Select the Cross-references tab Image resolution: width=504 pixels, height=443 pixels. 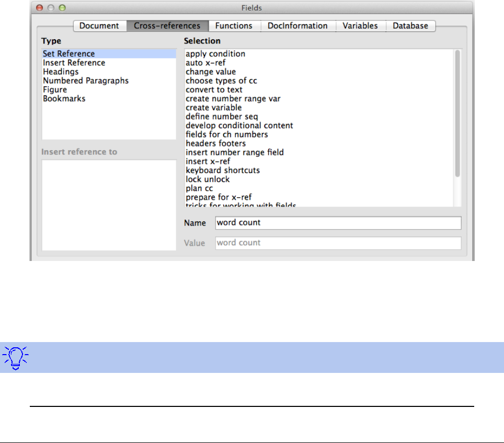(167, 26)
